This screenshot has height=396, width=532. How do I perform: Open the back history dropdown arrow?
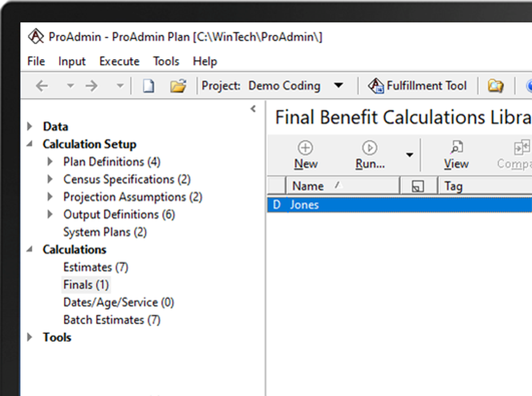70,86
